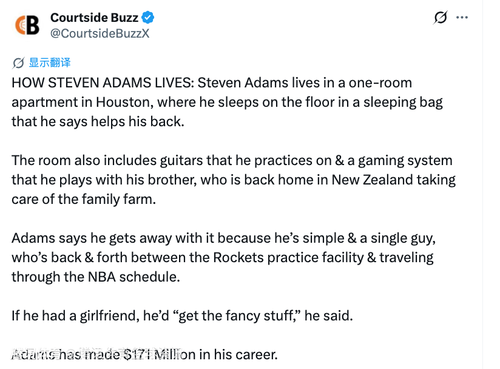500x369 pixels.
Task: Click the paragraph starting Adams says he gets away
Action: [x=223, y=257]
